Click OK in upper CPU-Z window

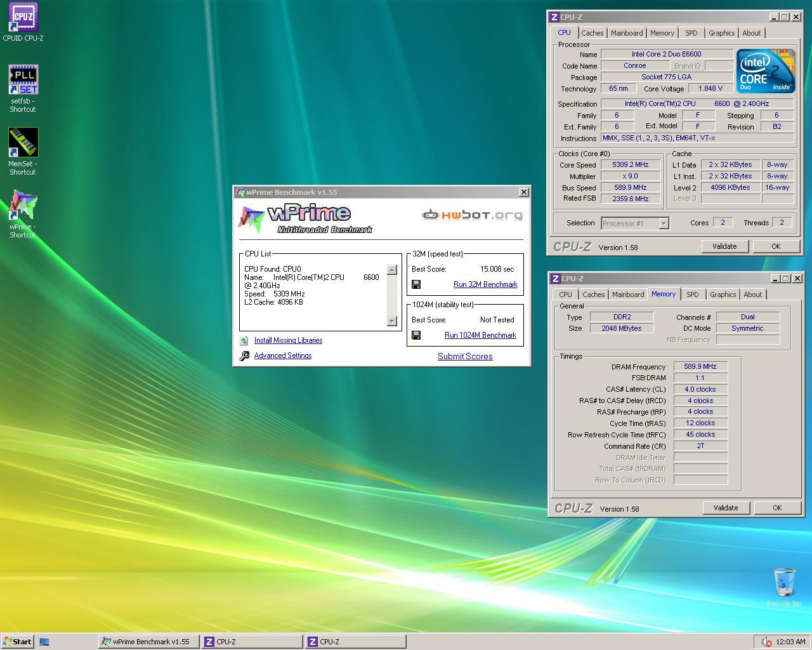776,246
